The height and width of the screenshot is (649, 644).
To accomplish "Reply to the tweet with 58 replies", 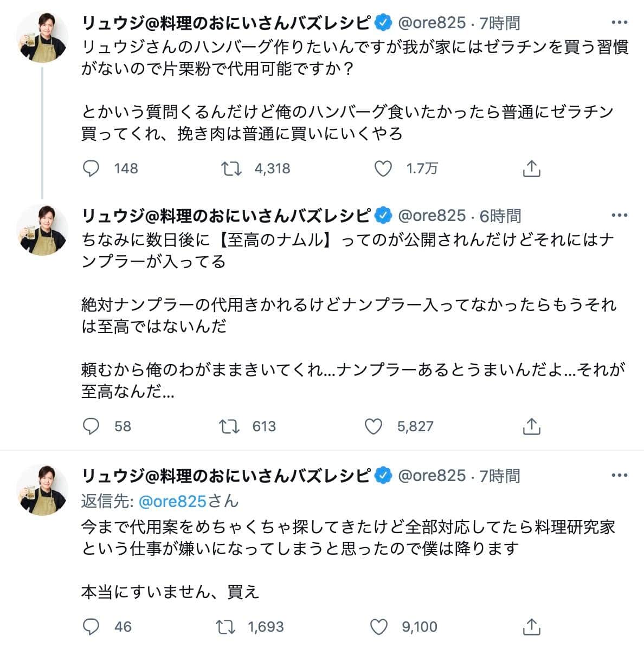I will pos(91,426).
